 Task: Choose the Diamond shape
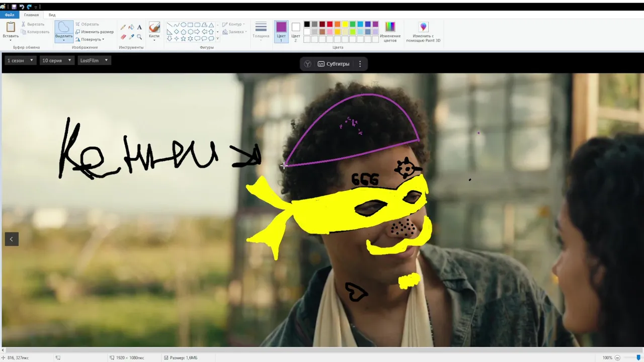(x=177, y=32)
